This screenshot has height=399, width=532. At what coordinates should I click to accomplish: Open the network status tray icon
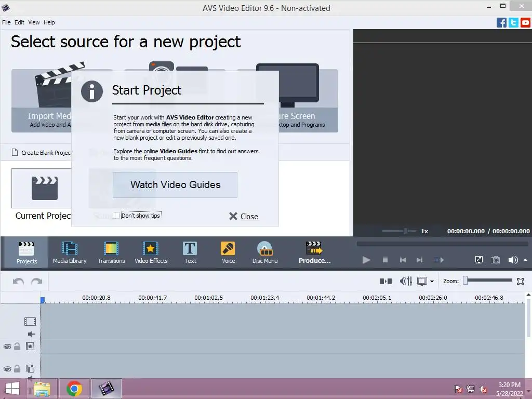471,389
